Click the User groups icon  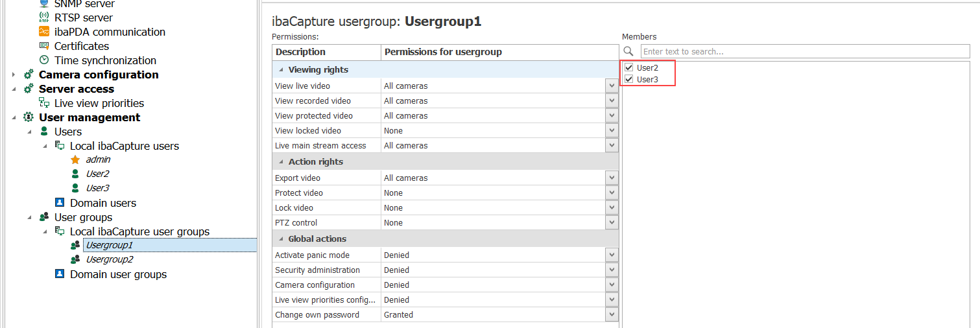[44, 217]
